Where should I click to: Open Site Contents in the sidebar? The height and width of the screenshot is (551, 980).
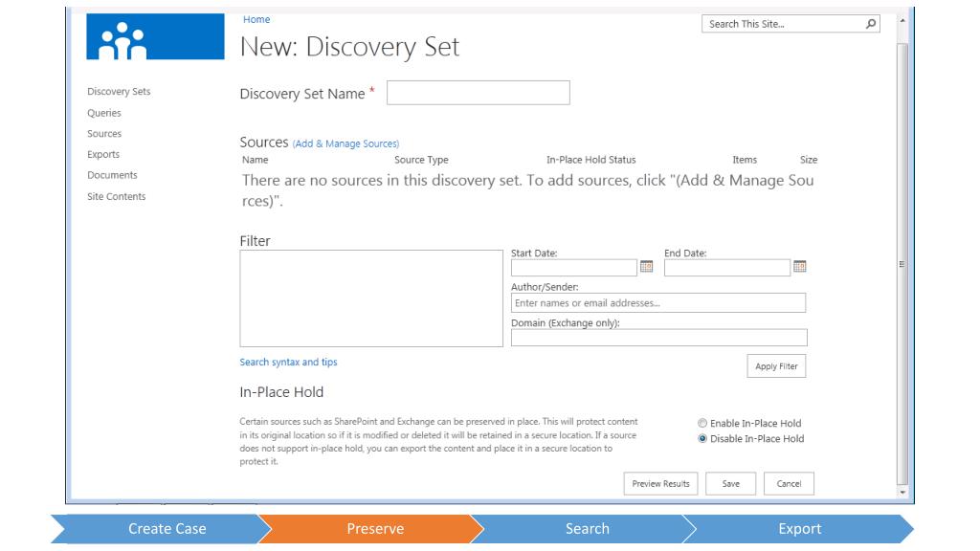116,196
